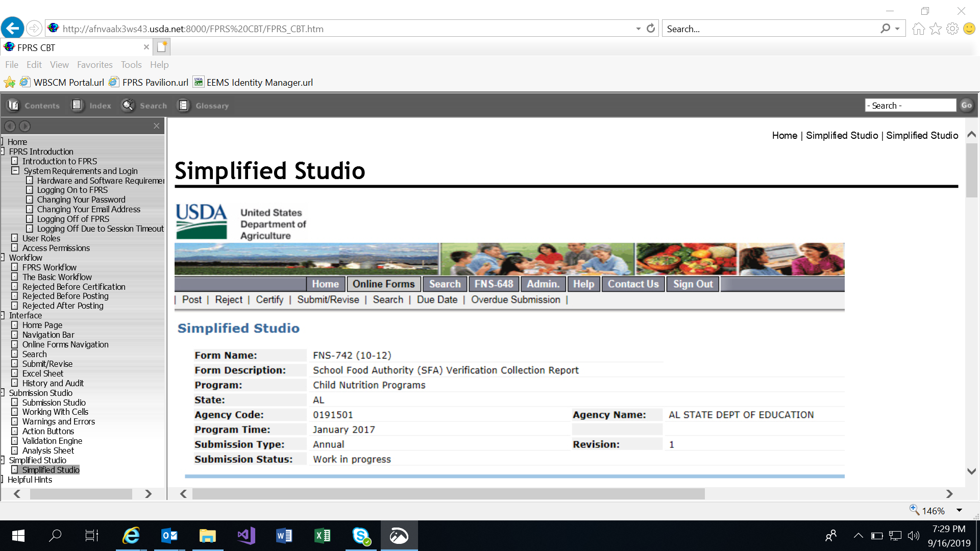Click the Home breadcrumb link

click(785, 135)
